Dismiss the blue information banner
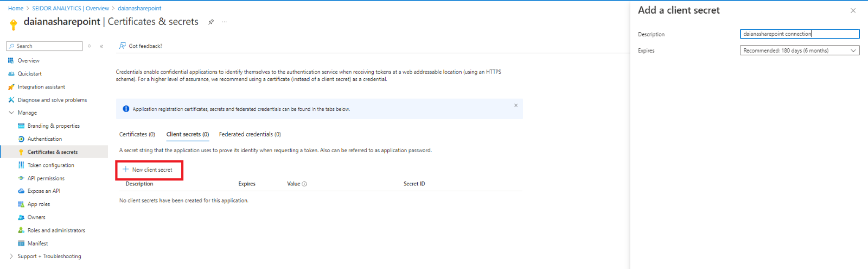Image resolution: width=868 pixels, height=269 pixels. 516,105
